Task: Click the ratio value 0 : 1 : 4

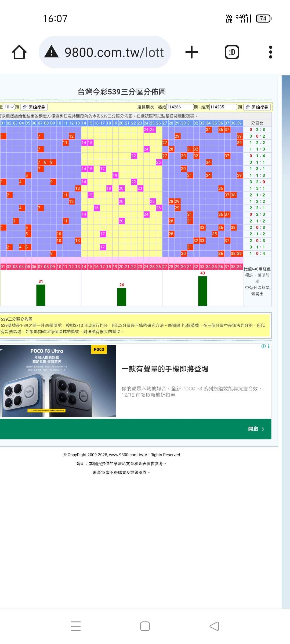Action: tap(257, 156)
